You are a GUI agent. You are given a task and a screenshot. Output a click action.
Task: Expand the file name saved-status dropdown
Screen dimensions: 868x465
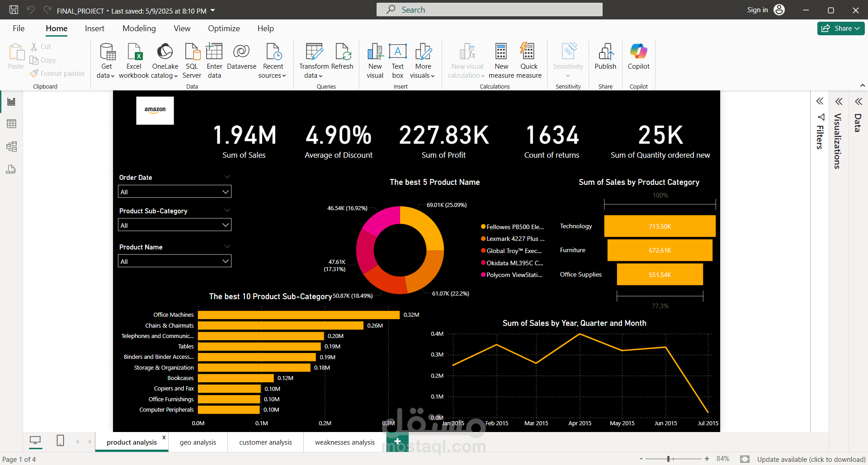pos(213,10)
